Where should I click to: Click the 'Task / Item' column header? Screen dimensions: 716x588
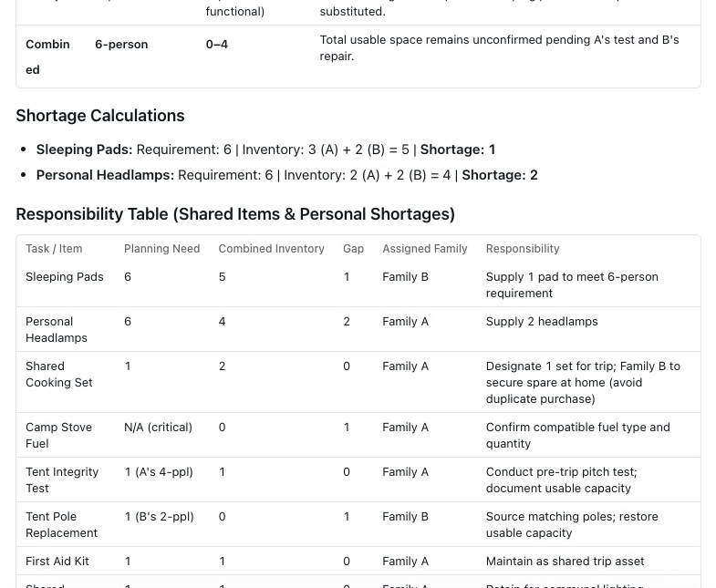[54, 249]
